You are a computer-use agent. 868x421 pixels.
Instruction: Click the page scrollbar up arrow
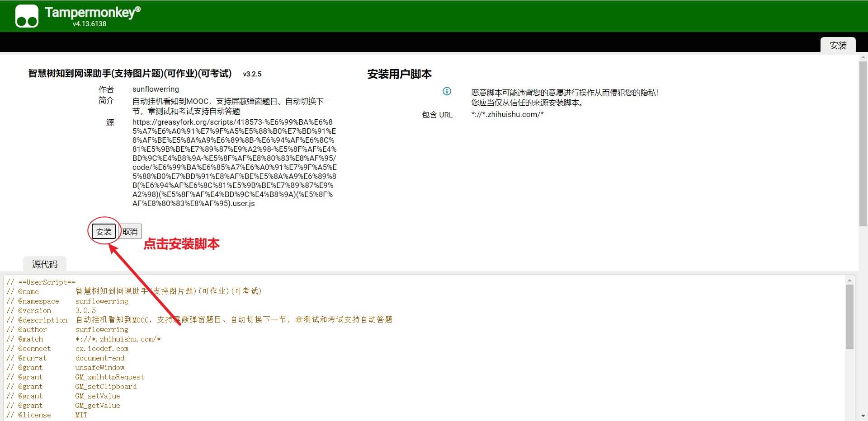point(863,57)
